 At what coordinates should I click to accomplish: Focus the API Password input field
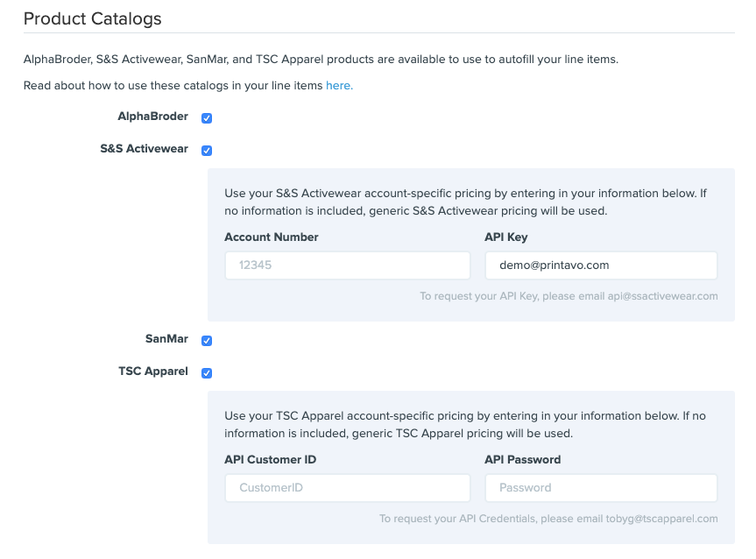(601, 488)
